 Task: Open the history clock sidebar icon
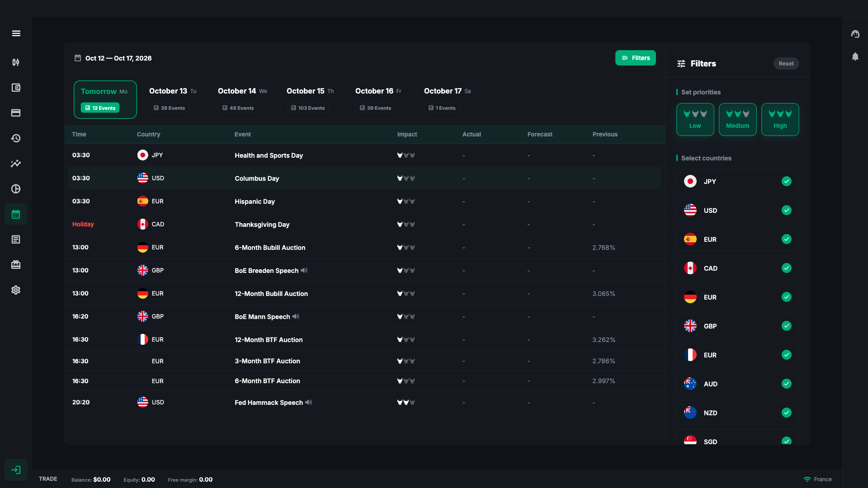[16, 138]
